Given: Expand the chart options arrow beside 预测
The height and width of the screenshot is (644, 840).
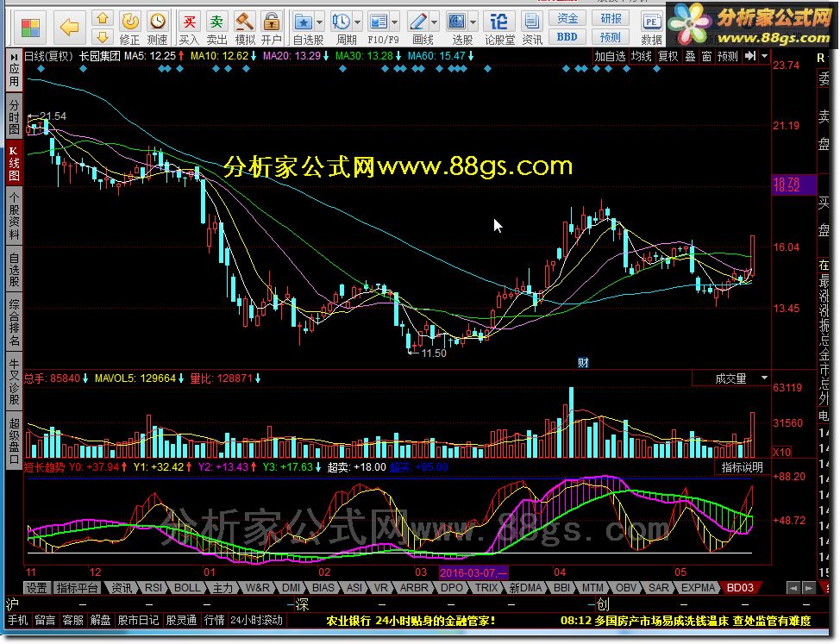Looking at the screenshot, I should 765,56.
